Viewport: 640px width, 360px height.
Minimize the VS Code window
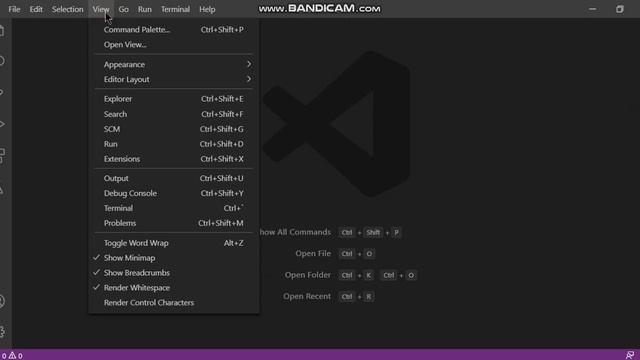click(x=592, y=9)
